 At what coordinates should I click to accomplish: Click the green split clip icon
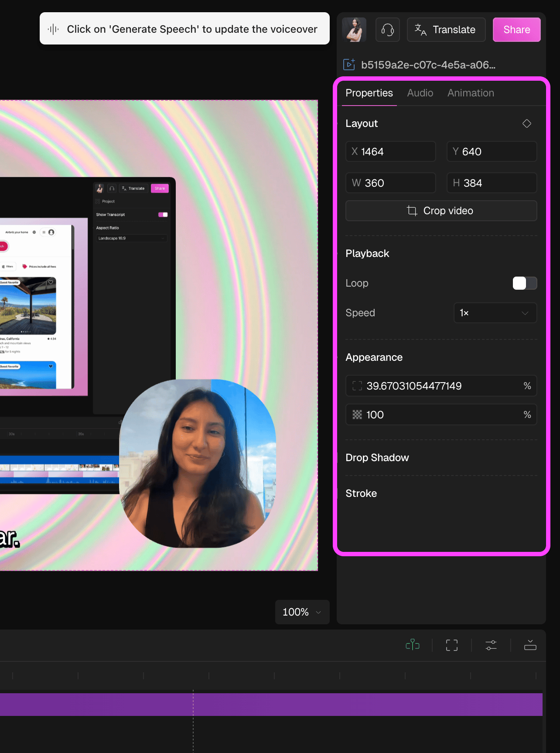click(x=413, y=645)
